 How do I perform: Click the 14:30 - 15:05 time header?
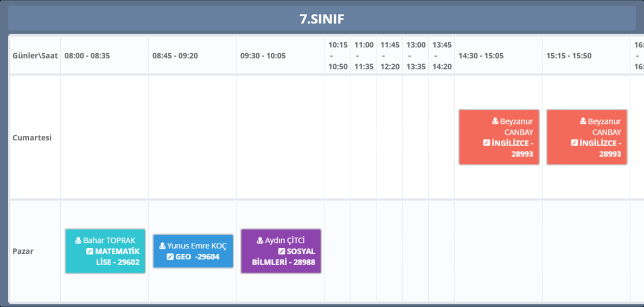[481, 55]
